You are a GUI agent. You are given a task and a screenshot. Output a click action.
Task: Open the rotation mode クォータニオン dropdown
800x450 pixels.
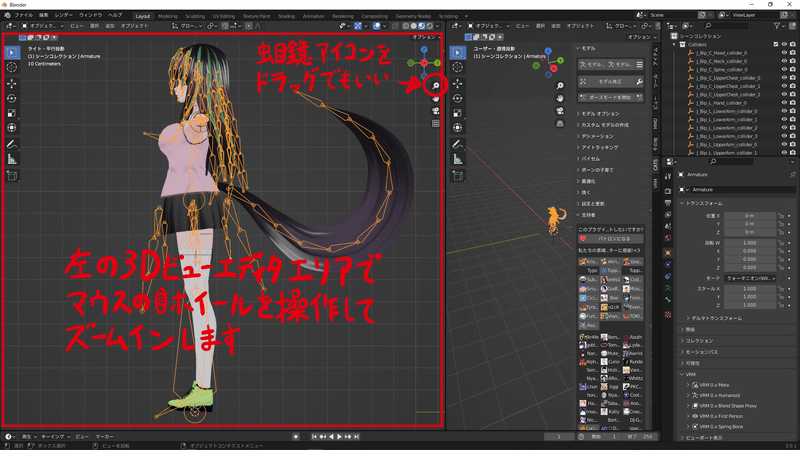click(751, 279)
